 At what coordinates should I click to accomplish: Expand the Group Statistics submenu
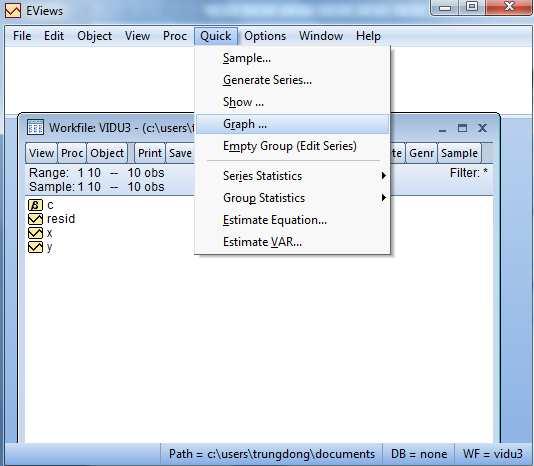pyautogui.click(x=292, y=198)
